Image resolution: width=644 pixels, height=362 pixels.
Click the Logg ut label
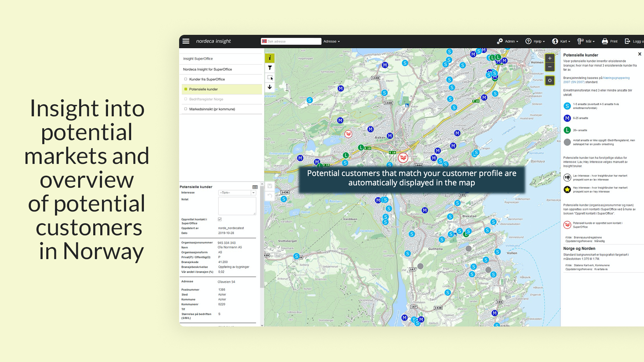coord(638,41)
